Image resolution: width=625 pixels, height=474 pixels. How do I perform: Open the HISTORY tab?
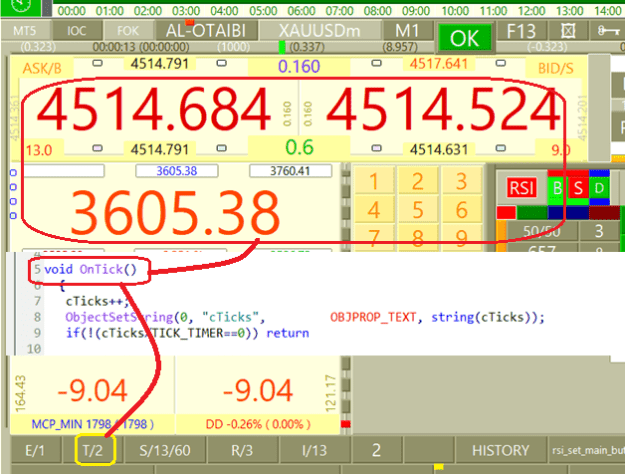pos(501,450)
